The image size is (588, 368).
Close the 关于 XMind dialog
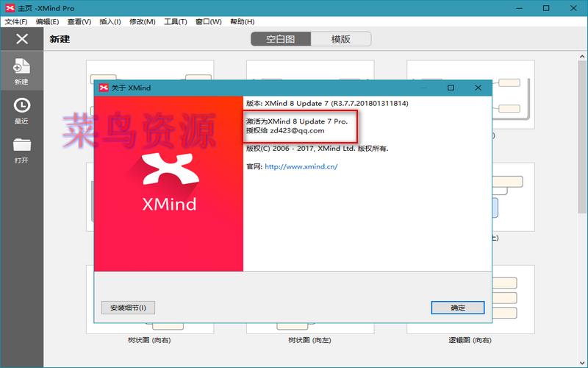pos(478,88)
